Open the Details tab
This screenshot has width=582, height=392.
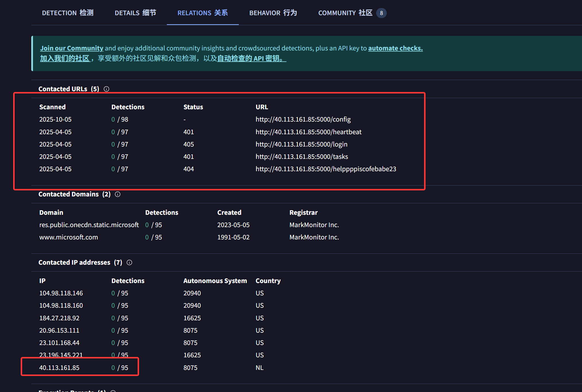point(135,13)
